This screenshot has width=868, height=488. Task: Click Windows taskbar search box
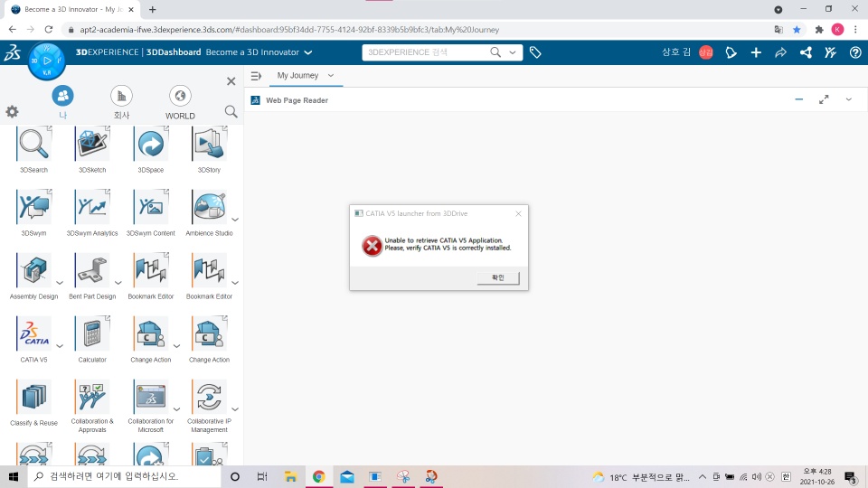coord(125,476)
